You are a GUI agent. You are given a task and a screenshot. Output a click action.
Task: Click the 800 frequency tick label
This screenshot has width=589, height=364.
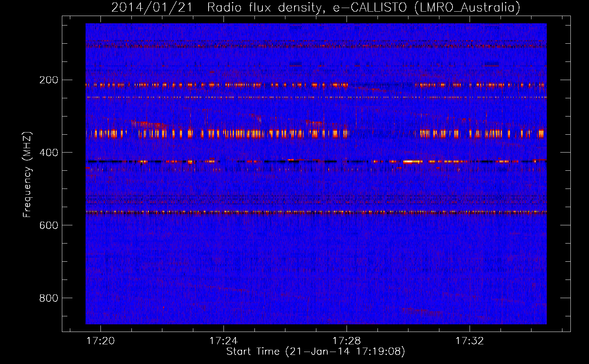pyautogui.click(x=49, y=298)
